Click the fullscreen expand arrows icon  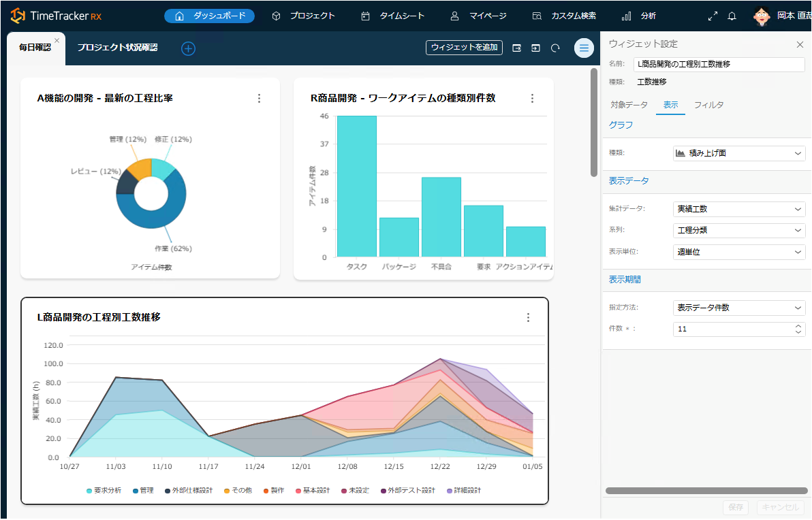(713, 16)
